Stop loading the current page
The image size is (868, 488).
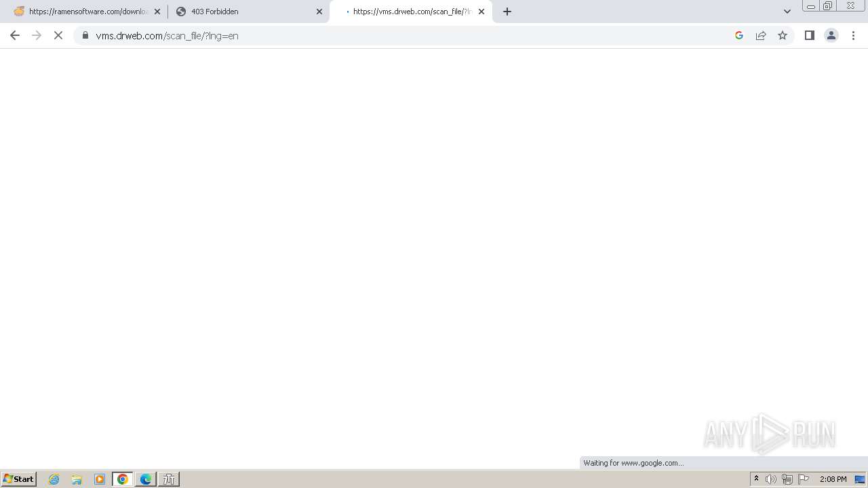tap(58, 35)
